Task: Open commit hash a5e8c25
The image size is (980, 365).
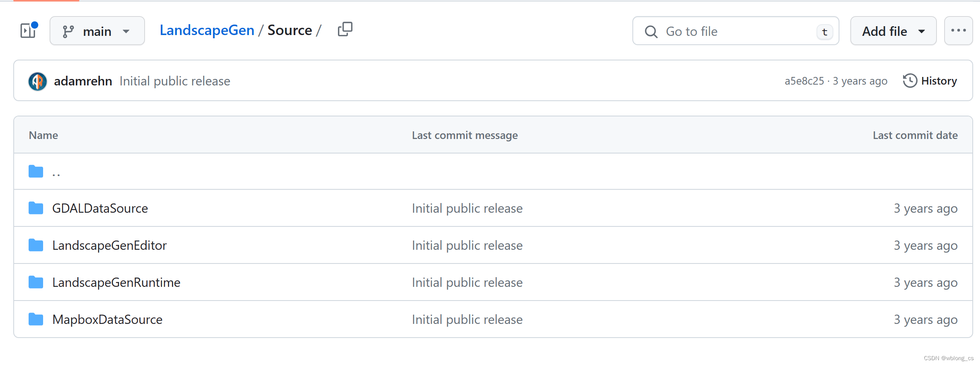Action: [804, 81]
